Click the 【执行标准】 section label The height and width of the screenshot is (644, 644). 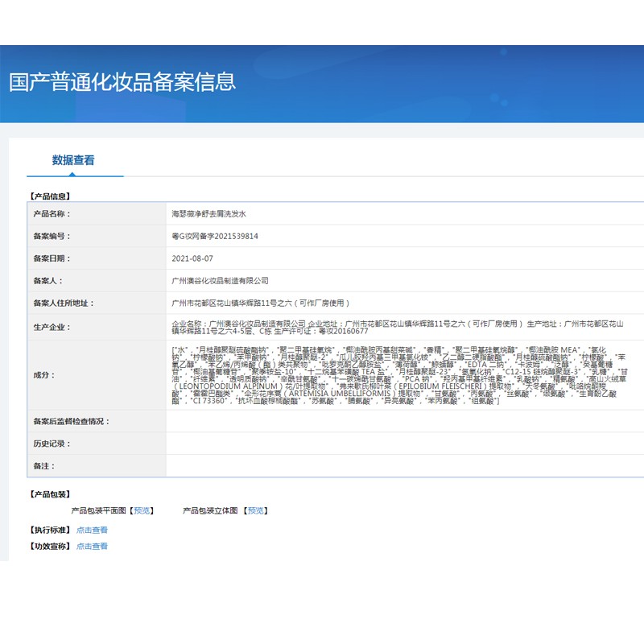[x=48, y=530]
